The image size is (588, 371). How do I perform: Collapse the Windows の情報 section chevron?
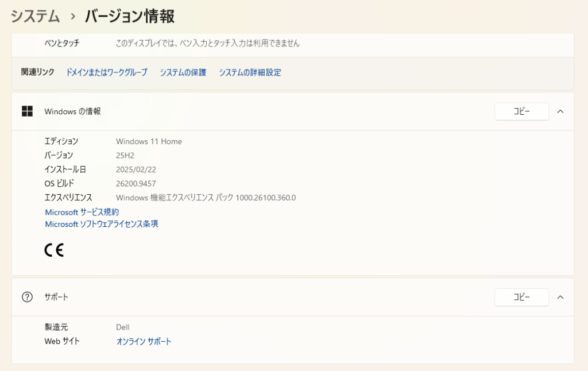click(x=560, y=111)
